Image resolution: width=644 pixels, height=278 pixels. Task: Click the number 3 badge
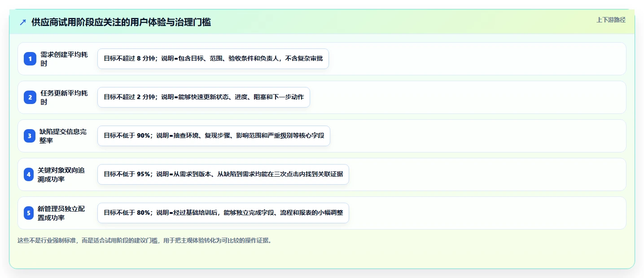30,136
